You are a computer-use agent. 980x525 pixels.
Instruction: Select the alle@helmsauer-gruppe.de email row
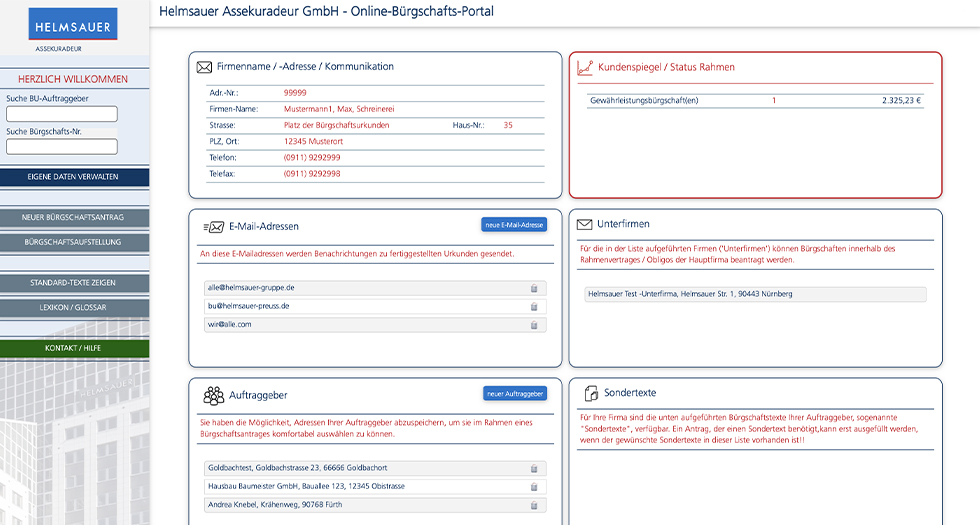click(375, 288)
